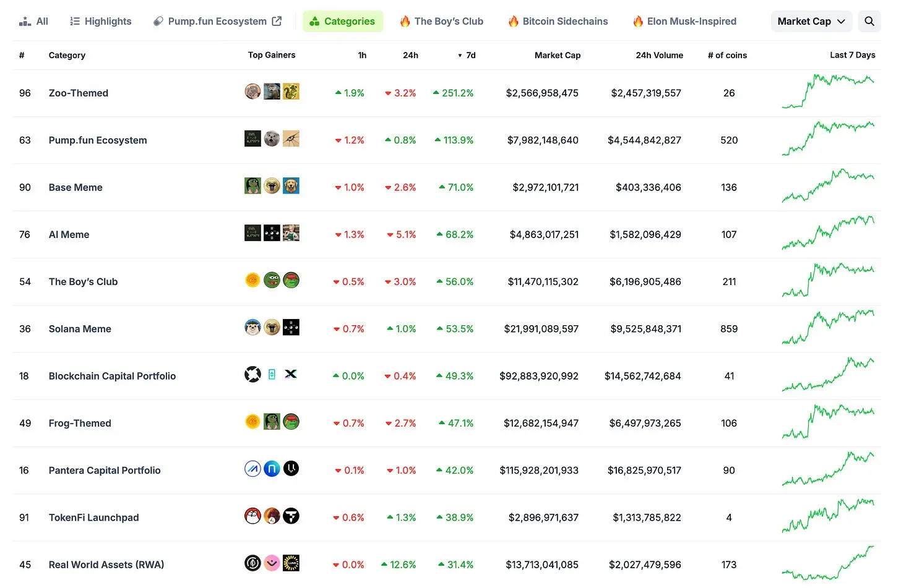
Task: Click the pink smiley coin icon in Real World Assets
Action: (x=272, y=563)
